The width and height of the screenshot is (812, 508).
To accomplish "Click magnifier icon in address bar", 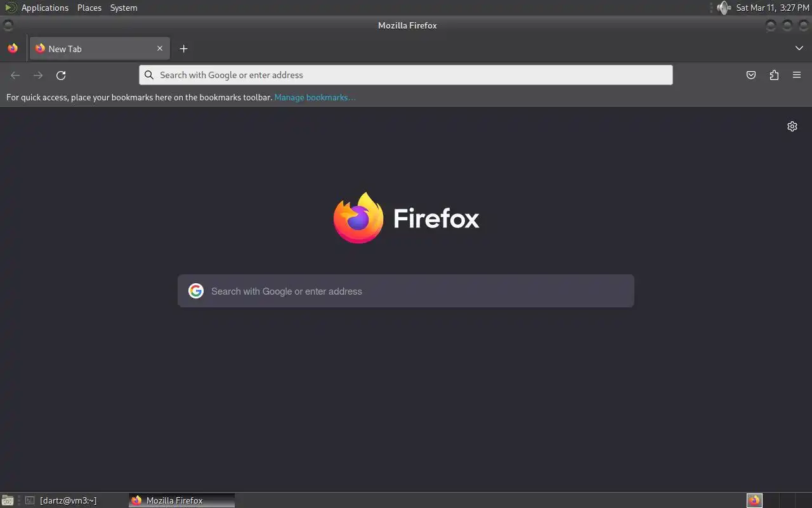I will (x=149, y=75).
